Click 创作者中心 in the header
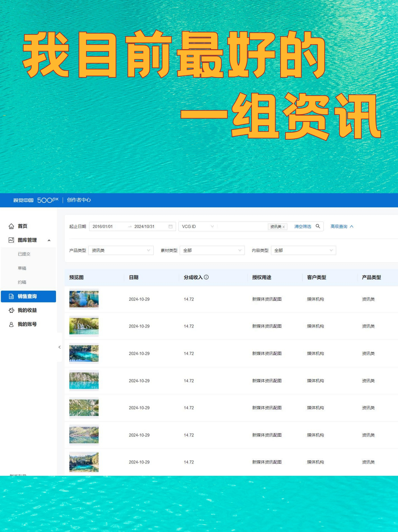The width and height of the screenshot is (398, 532). point(79,200)
